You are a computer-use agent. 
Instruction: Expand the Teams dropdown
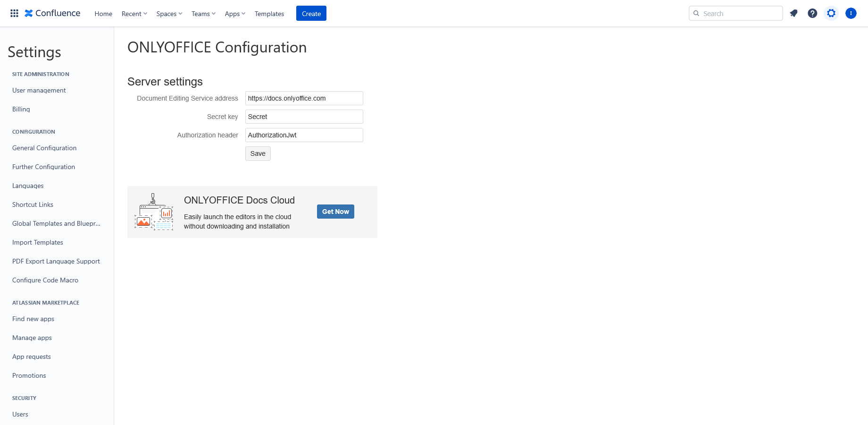tap(203, 14)
